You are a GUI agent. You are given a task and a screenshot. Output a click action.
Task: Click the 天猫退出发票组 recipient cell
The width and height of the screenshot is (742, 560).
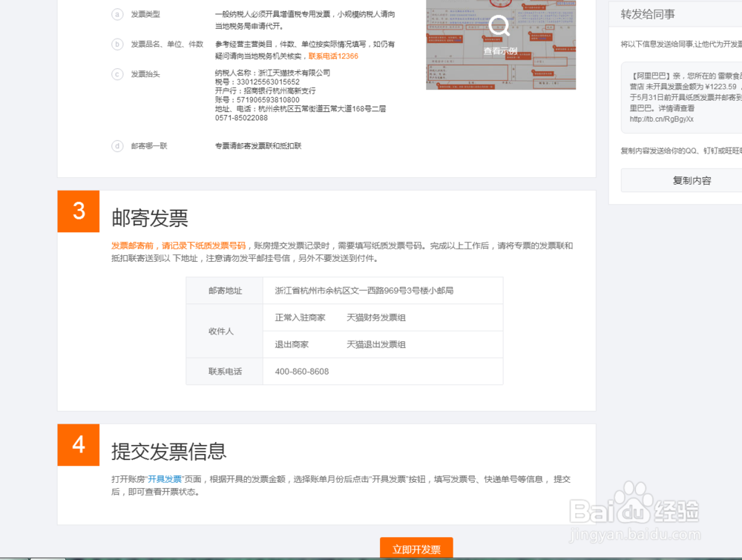pos(376,344)
